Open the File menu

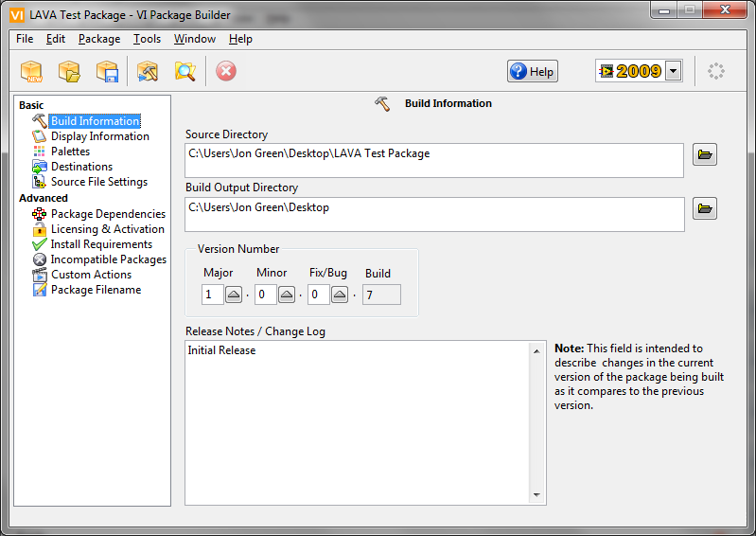click(25, 39)
